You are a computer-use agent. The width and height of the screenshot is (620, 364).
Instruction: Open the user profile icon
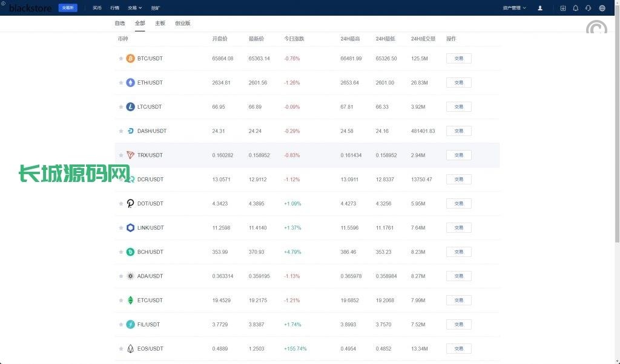540,8
